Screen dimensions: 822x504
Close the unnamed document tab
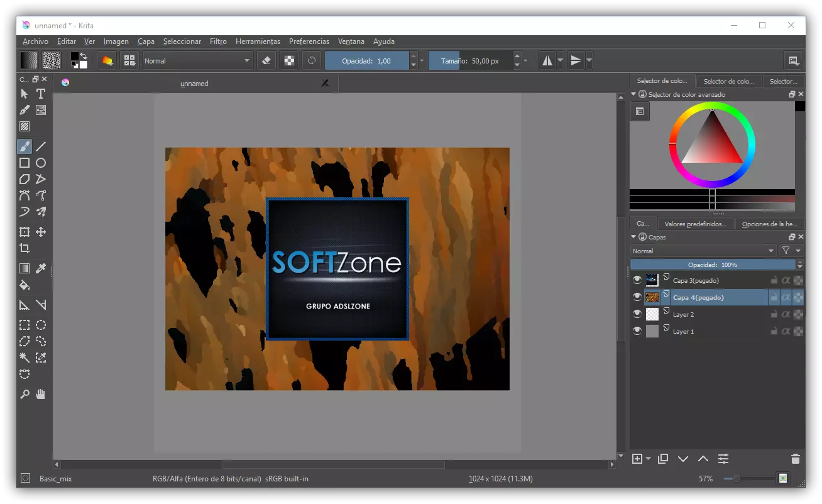325,83
